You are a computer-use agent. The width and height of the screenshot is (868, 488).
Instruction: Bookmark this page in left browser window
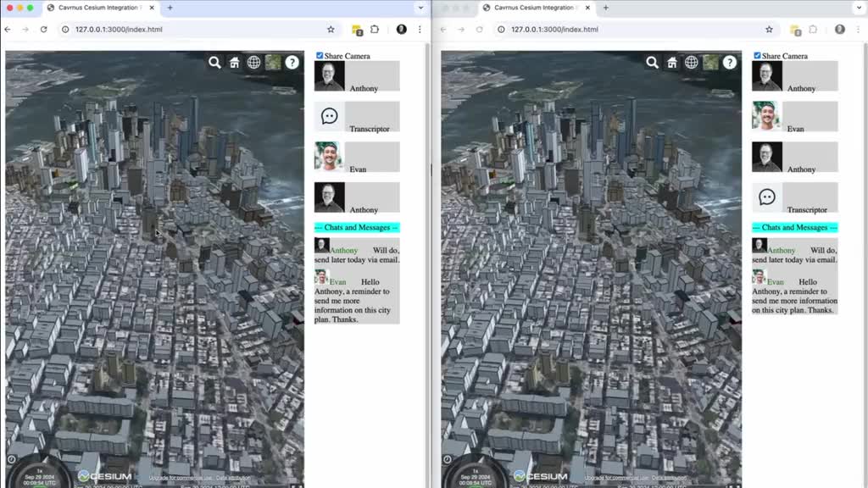(331, 30)
